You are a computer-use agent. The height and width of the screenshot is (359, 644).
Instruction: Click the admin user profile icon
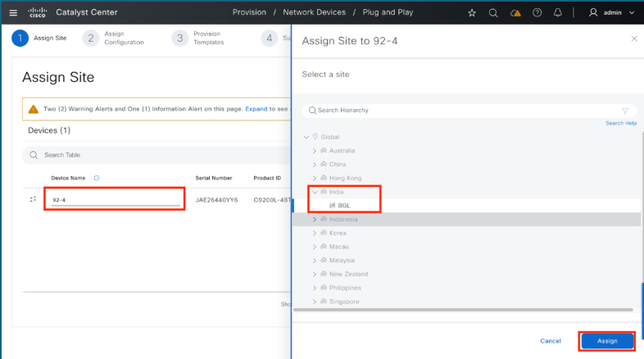coord(592,13)
